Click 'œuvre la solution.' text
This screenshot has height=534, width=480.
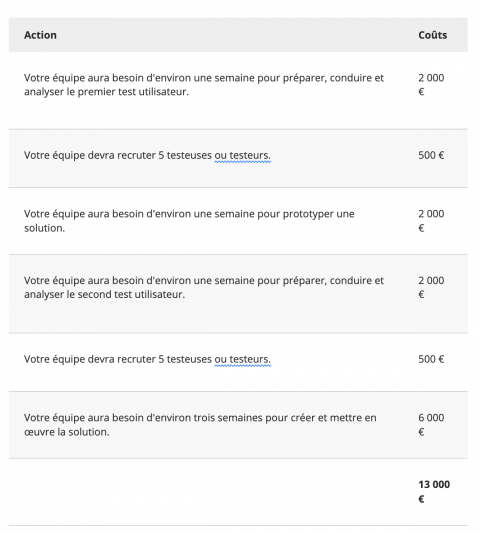pos(66,432)
